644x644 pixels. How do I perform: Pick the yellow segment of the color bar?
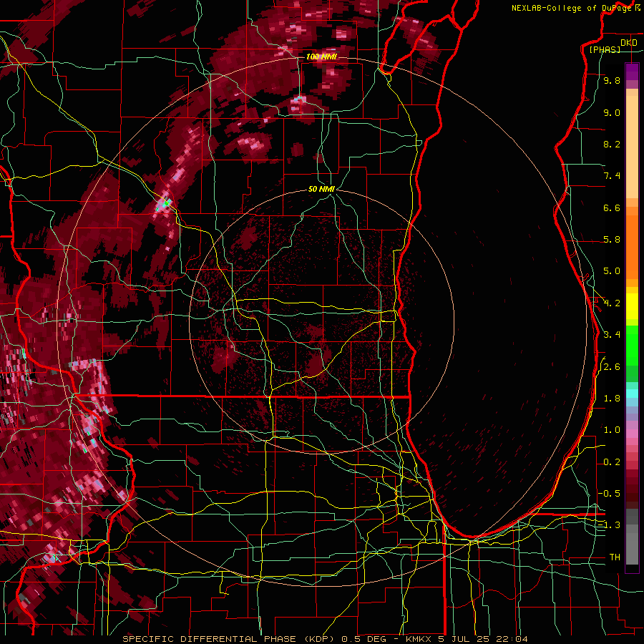(632, 306)
